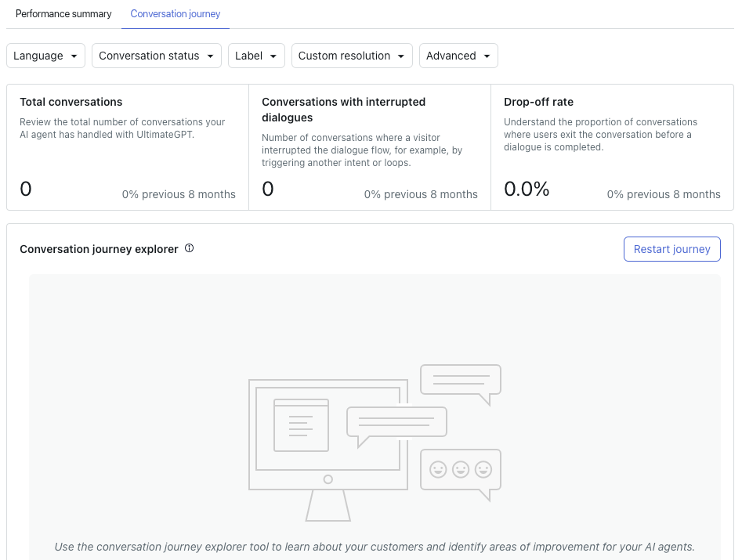
Task: Switch to the Performance summary tab
Action: [63, 14]
